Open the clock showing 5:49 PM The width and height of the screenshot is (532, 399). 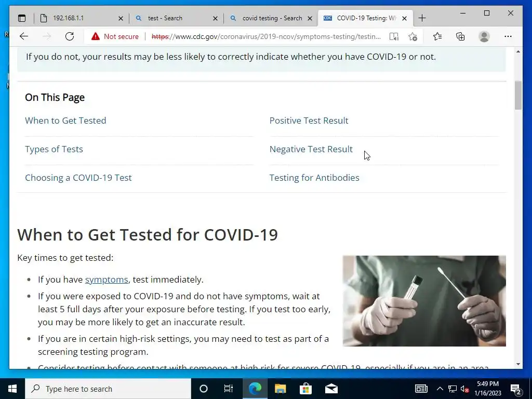(487, 389)
